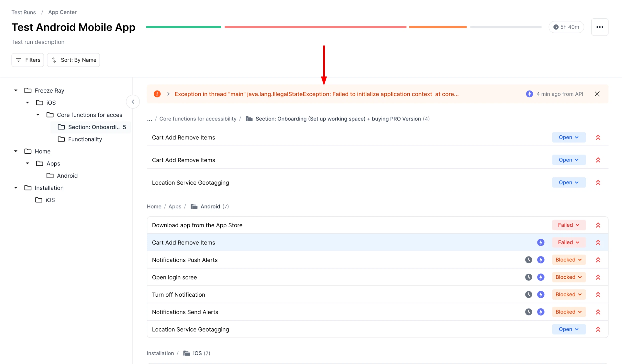This screenshot has height=364, width=622.
Task: Open the kebab menu next to the timer
Action: tap(600, 27)
